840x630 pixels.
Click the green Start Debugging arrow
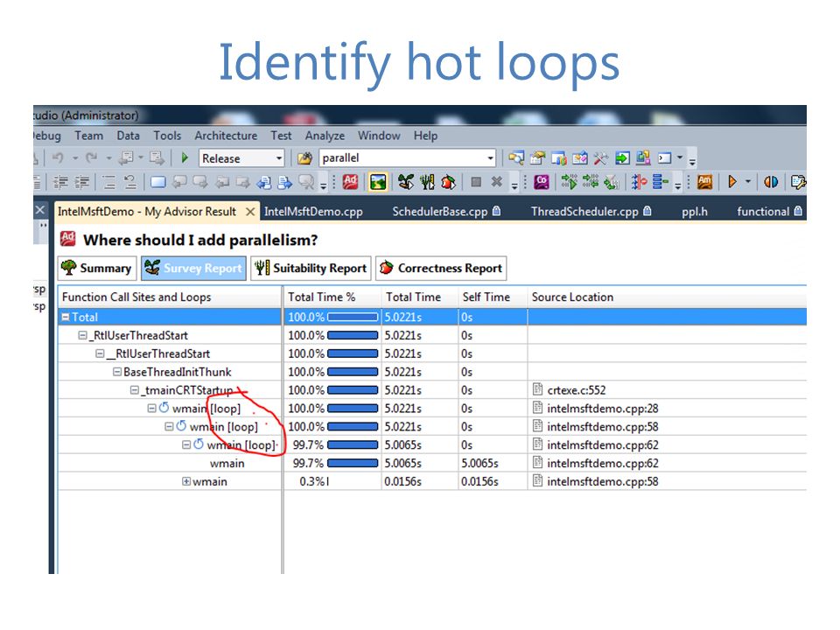point(185,157)
